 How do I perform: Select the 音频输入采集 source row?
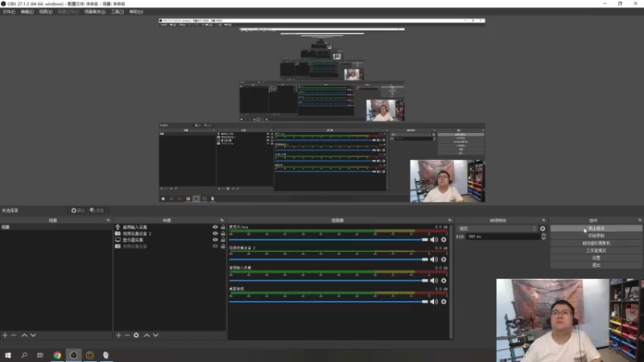pos(170,227)
